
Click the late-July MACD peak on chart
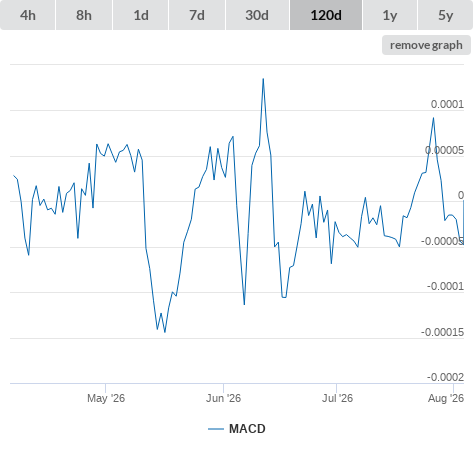pos(433,118)
